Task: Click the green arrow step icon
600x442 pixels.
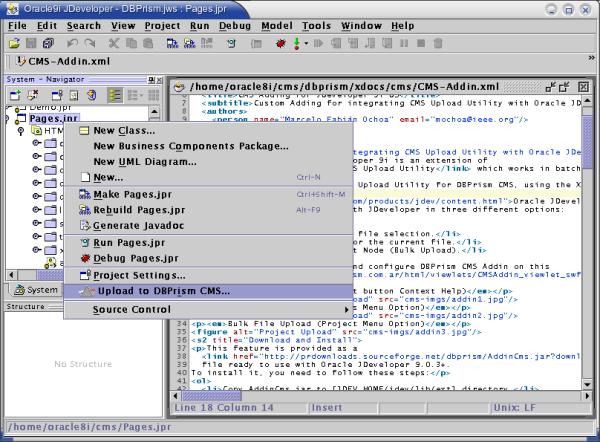Action: pyautogui.click(x=297, y=43)
